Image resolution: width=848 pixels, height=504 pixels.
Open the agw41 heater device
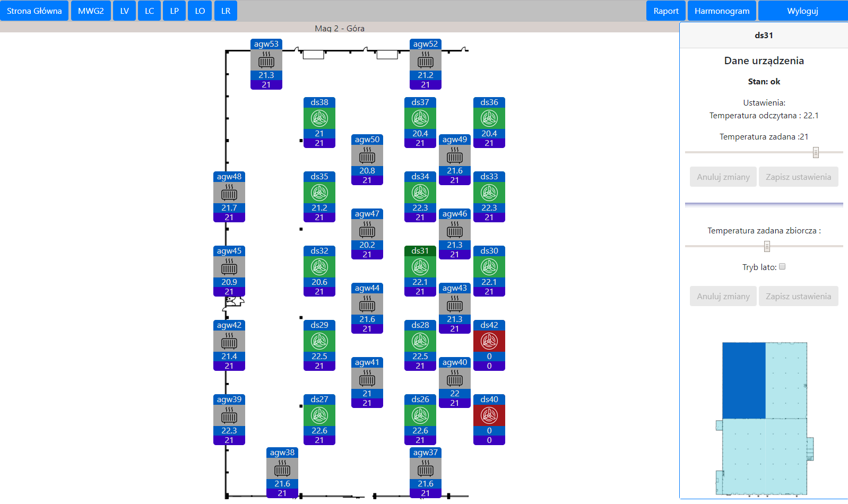pyautogui.click(x=367, y=379)
